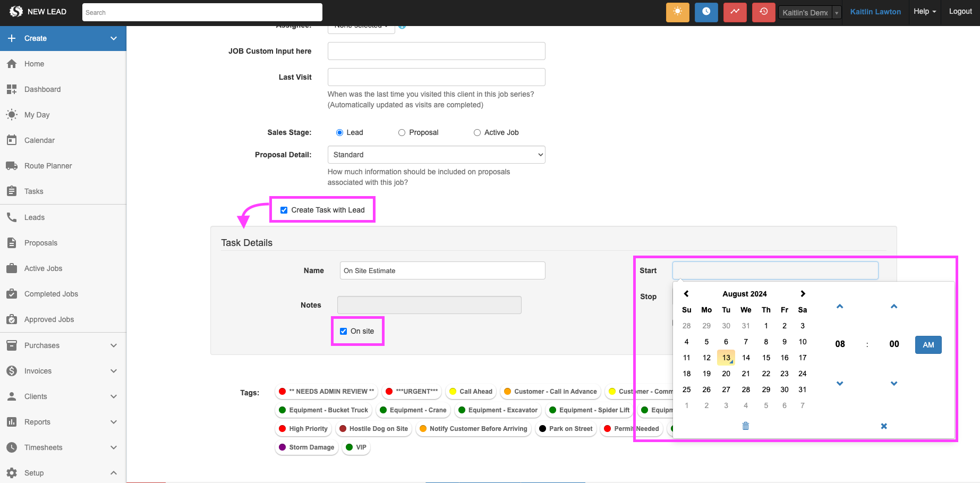Click the trash icon to clear the date
980x483 pixels.
[x=746, y=426]
